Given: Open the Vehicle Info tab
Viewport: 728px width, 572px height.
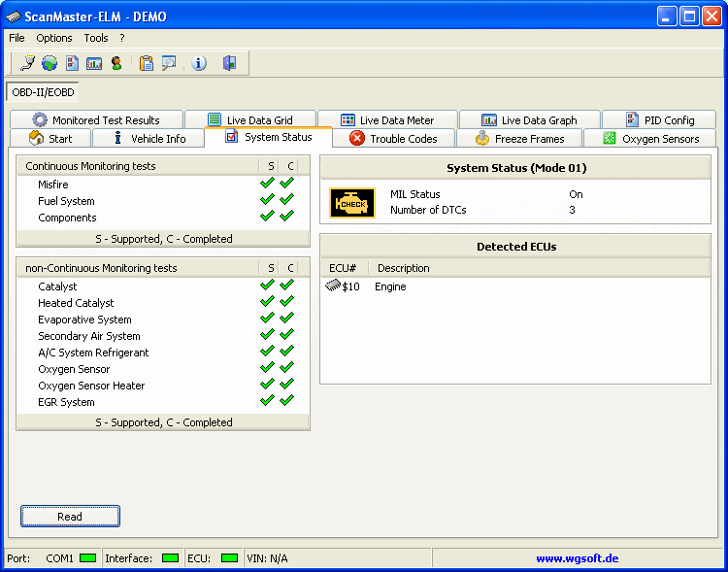Looking at the screenshot, I should click(x=149, y=139).
